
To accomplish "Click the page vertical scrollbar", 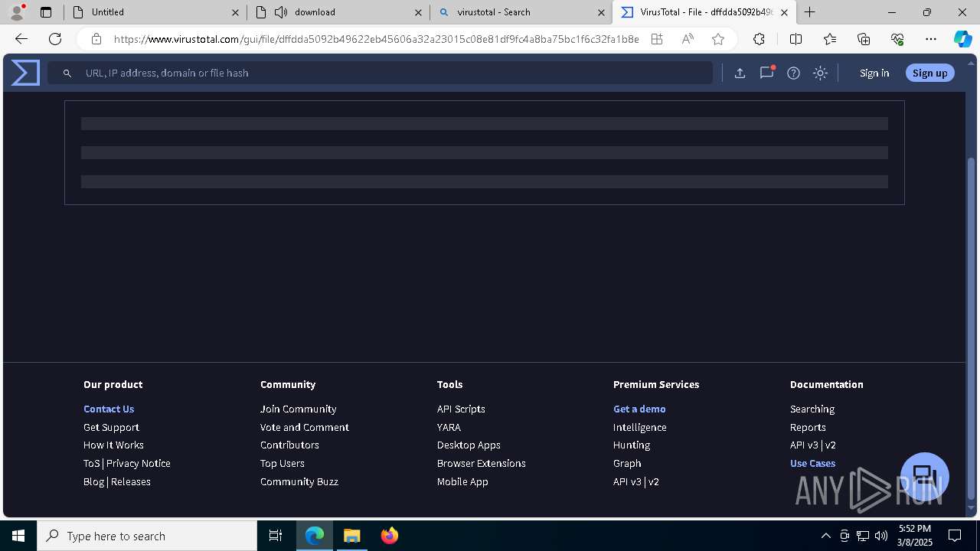I will pyautogui.click(x=972, y=328).
